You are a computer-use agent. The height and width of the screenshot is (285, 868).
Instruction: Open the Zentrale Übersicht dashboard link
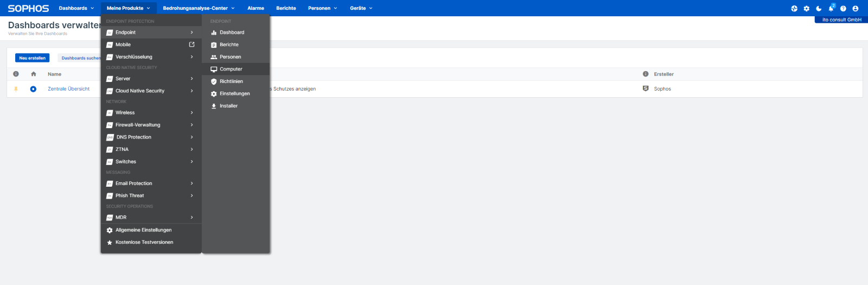click(68, 89)
